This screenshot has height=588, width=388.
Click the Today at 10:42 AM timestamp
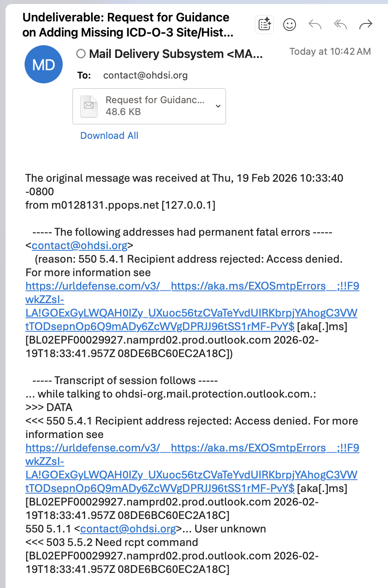pos(330,52)
